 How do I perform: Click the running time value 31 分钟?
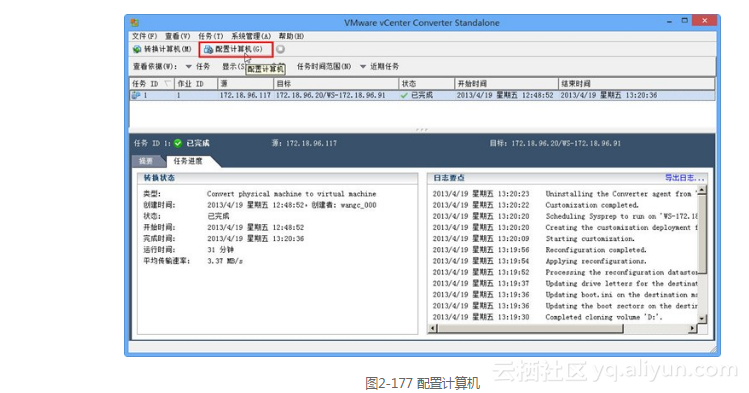(x=220, y=250)
